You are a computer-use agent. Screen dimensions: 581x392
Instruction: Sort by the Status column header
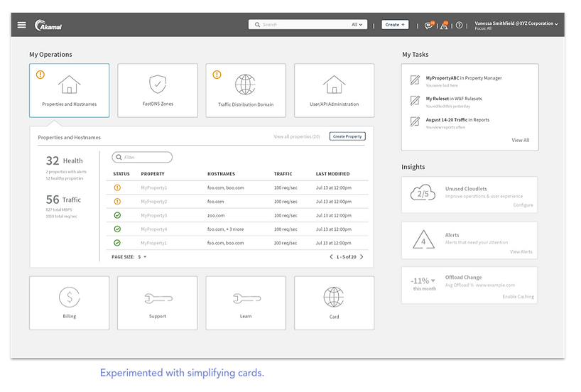[121, 174]
